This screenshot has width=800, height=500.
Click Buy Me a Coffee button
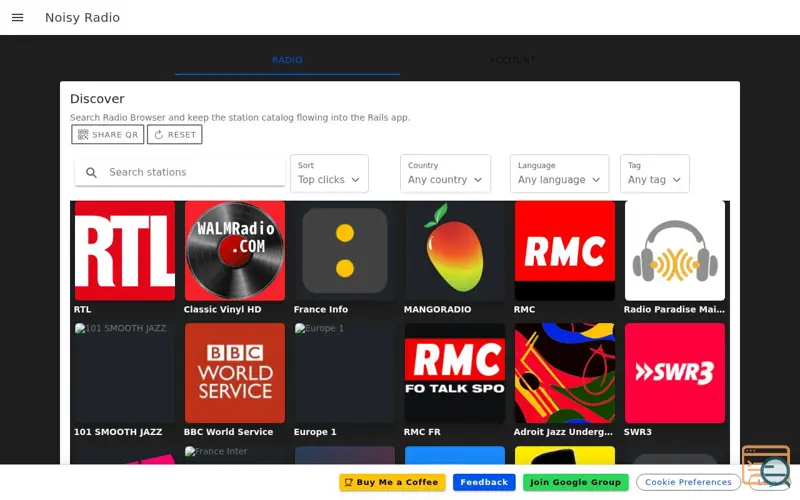coord(392,482)
